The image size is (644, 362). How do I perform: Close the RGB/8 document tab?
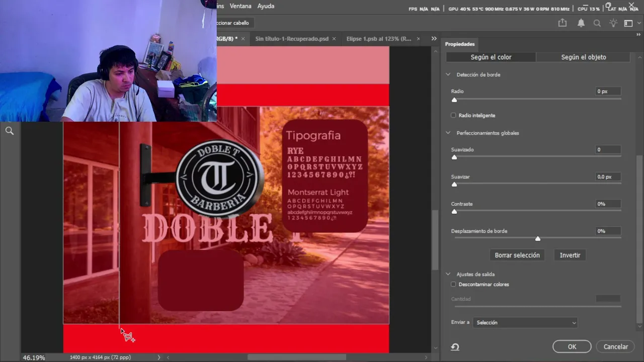click(x=243, y=39)
